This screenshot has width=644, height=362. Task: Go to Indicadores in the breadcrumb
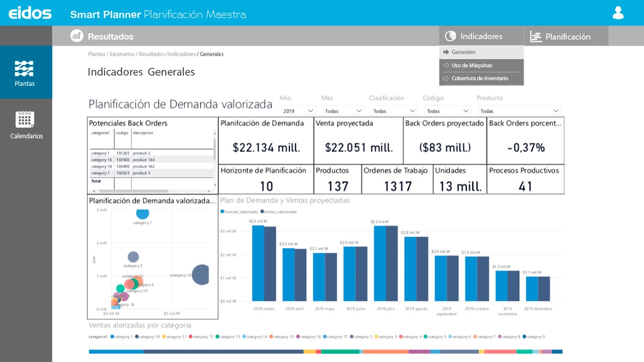pos(182,54)
